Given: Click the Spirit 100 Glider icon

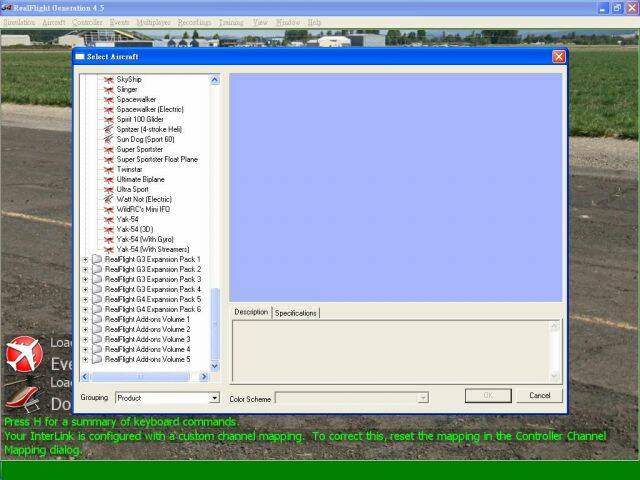Looking at the screenshot, I should click(109, 120).
